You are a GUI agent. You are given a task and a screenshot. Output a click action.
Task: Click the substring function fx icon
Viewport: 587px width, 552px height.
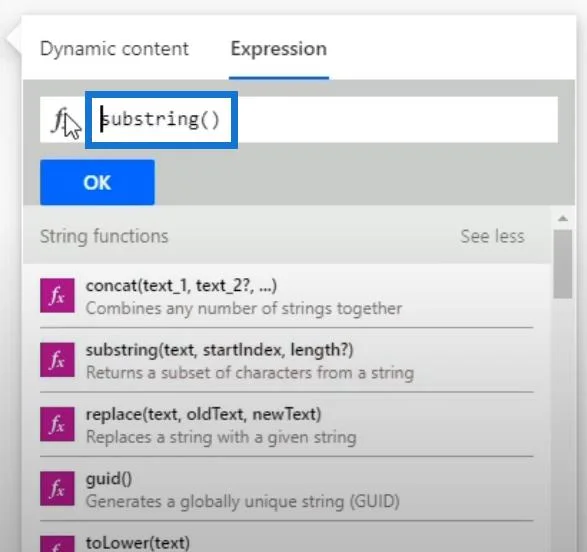57,360
